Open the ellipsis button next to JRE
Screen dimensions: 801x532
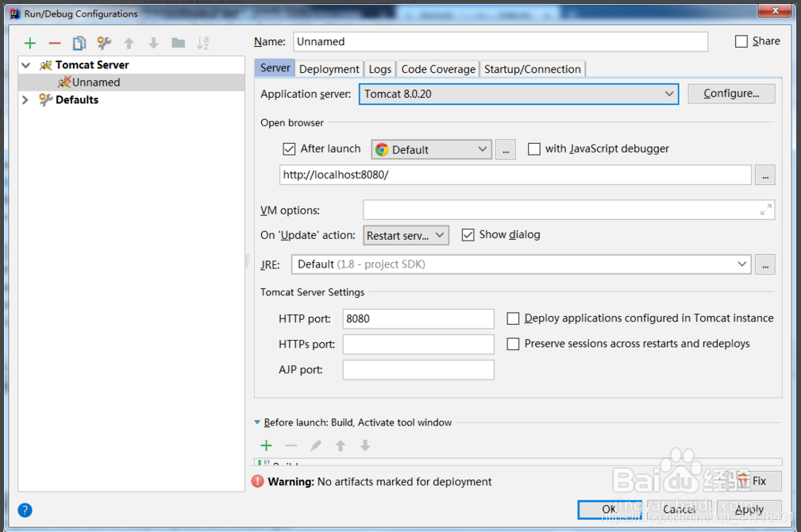coord(765,264)
